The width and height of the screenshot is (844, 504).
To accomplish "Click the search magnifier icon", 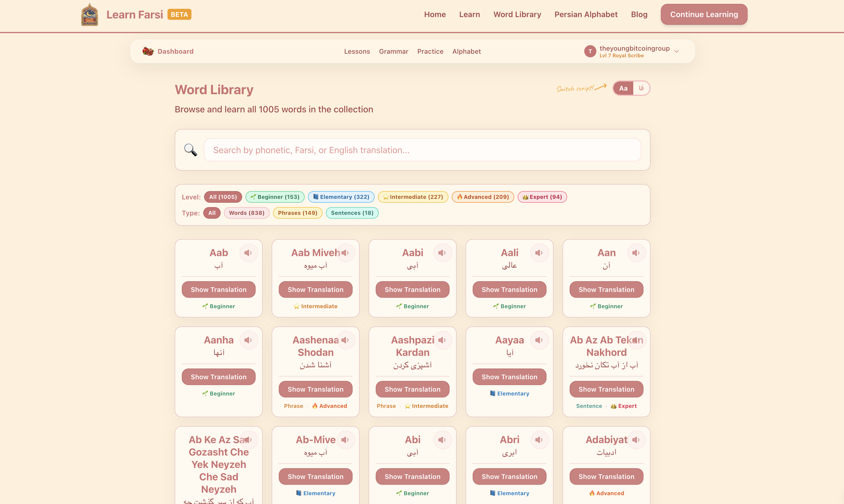I will coord(190,150).
